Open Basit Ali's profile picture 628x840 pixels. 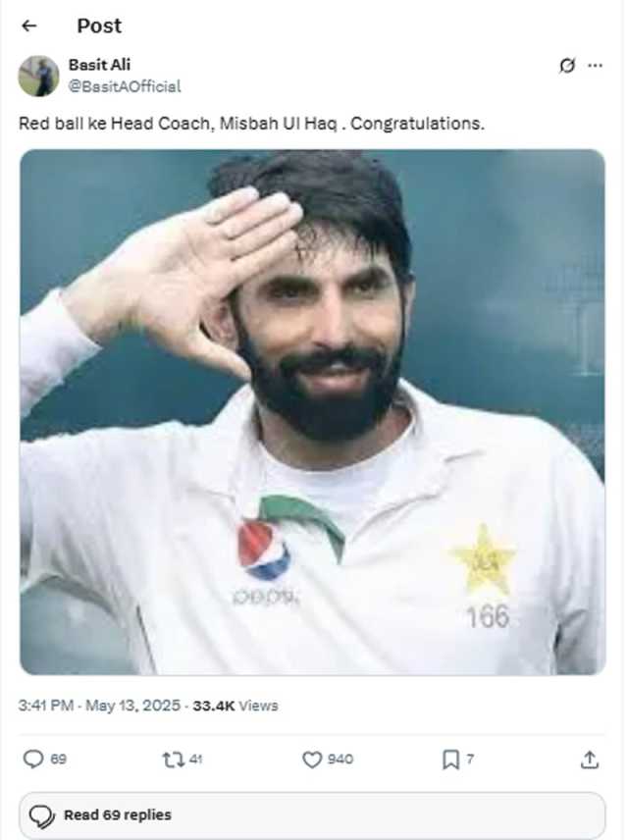[x=38, y=76]
